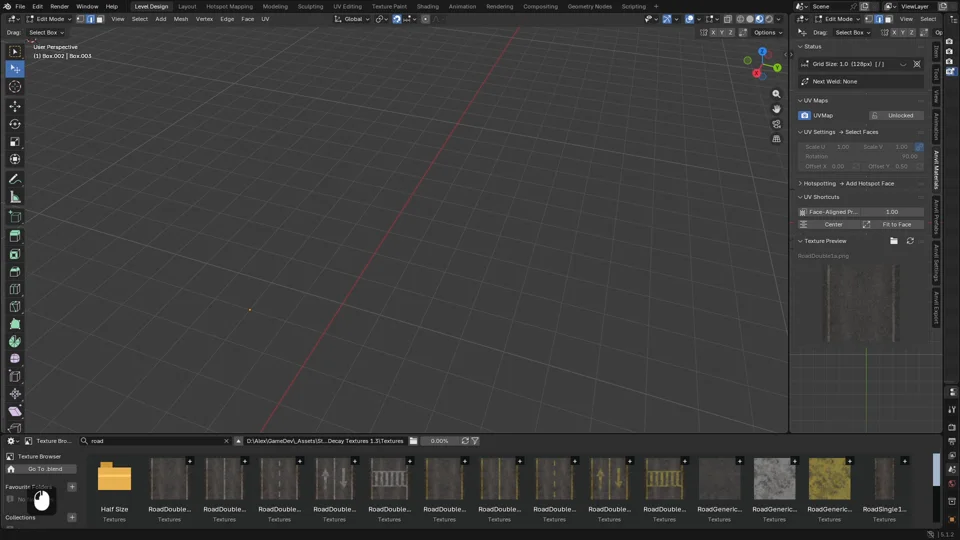Screen dimensions: 960x540
Task: Select the Move tool
Action: 15,107
